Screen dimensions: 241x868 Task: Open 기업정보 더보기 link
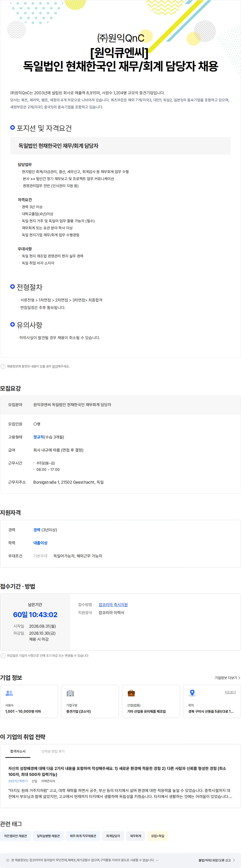(x=227, y=678)
